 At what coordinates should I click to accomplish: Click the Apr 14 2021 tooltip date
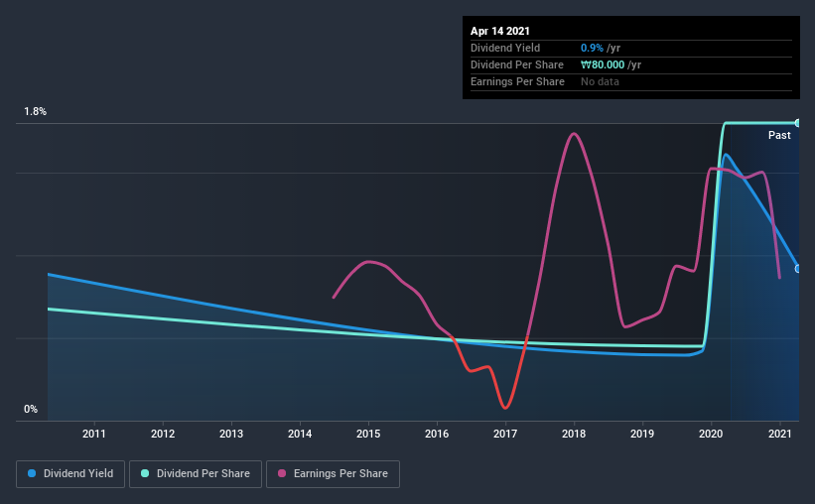pos(500,31)
